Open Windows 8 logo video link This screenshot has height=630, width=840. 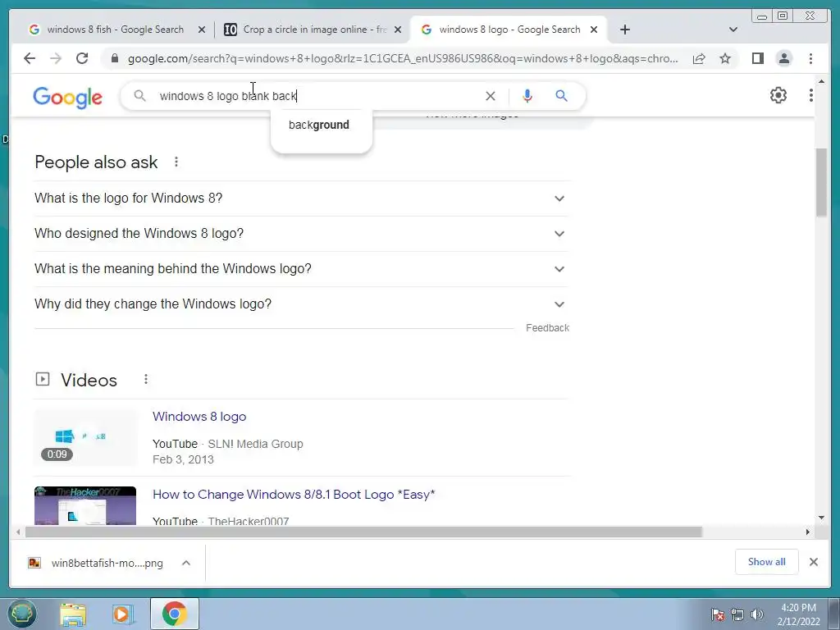tap(199, 416)
